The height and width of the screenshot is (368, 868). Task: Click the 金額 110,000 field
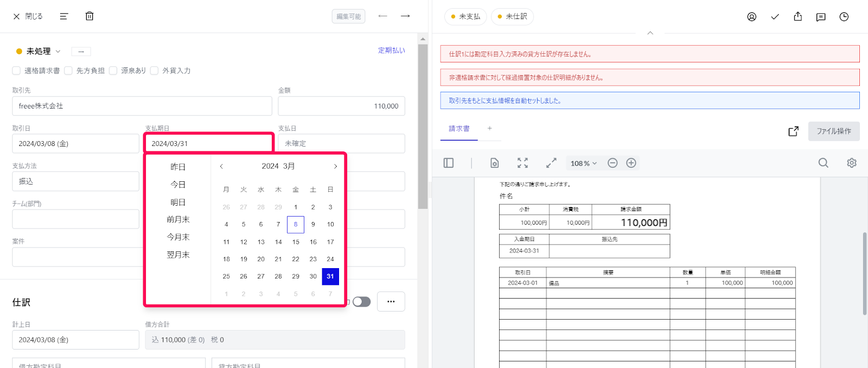pos(341,106)
